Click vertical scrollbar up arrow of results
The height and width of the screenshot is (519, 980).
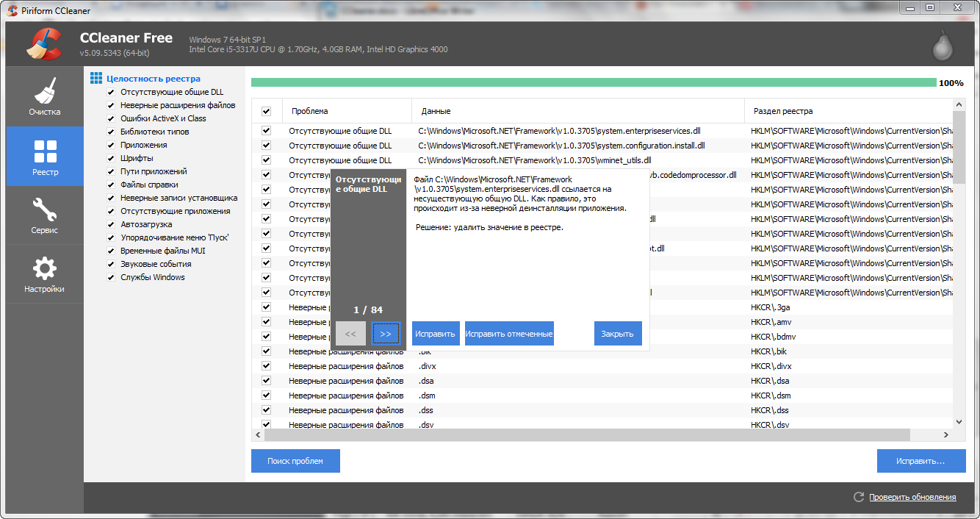(959, 105)
